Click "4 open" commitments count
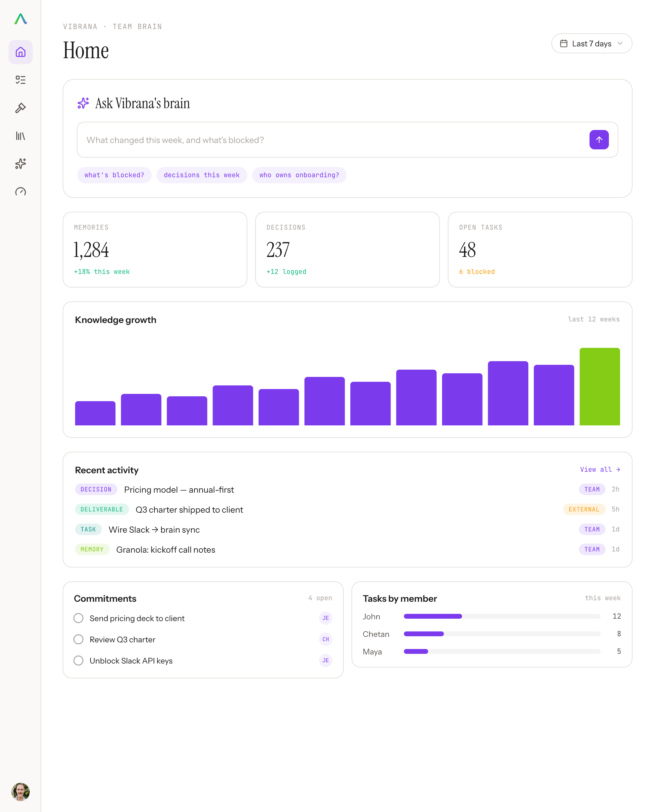Image resolution: width=654 pixels, height=812 pixels. 320,598
